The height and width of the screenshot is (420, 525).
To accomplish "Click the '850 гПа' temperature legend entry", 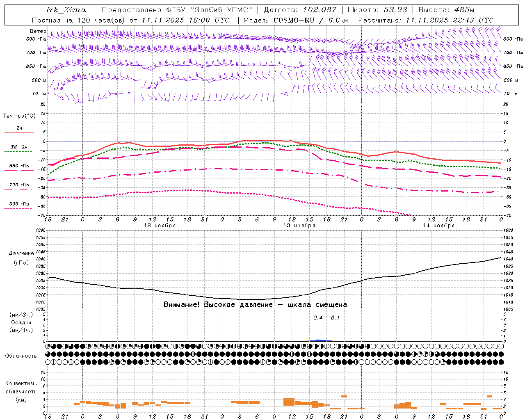I will 19,166.
